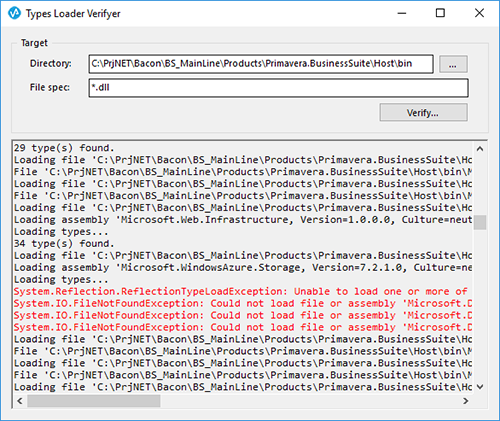Viewport: 500px width, 421px height.
Task: Click the horizontal scroll-right arrow
Action: point(466,401)
